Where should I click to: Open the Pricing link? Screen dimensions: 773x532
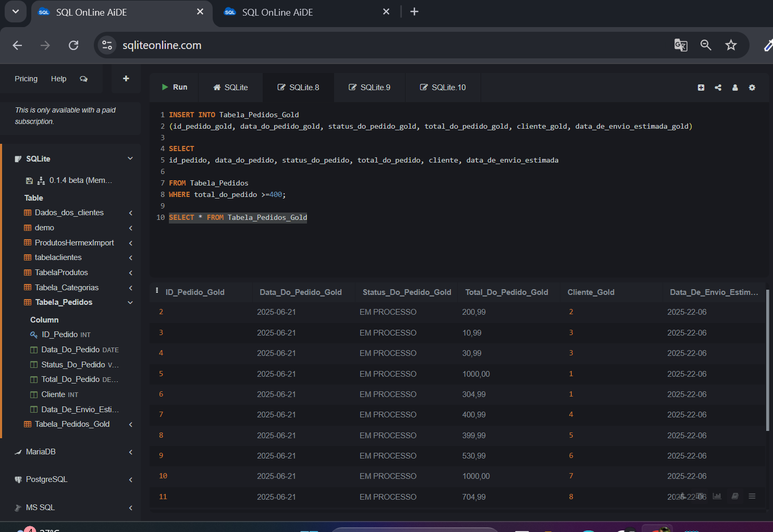click(26, 79)
